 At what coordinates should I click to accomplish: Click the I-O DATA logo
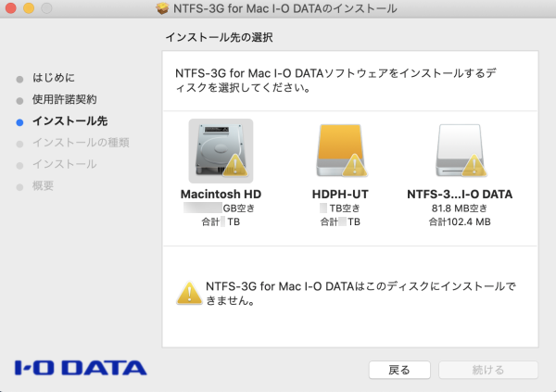81,368
